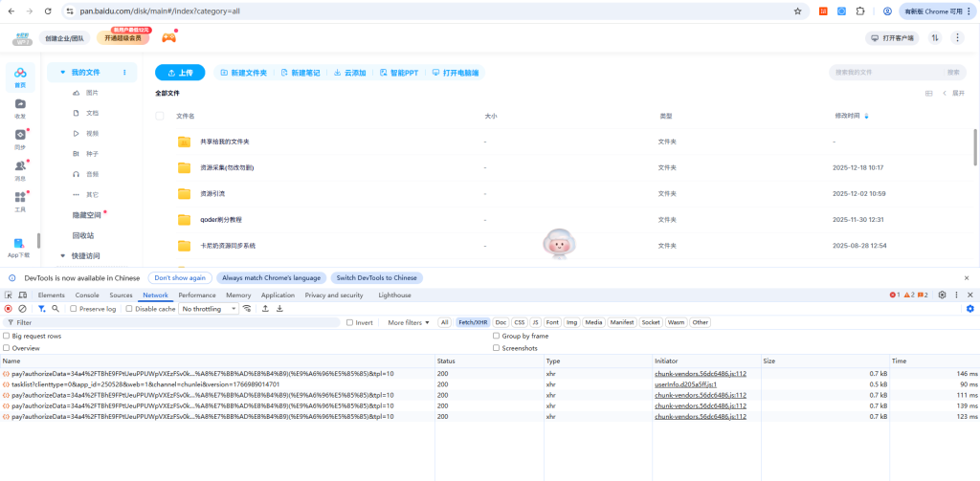Image resolution: width=980 pixels, height=481 pixels.
Task: Open DevTools settings gear icon
Action: pyautogui.click(x=942, y=295)
